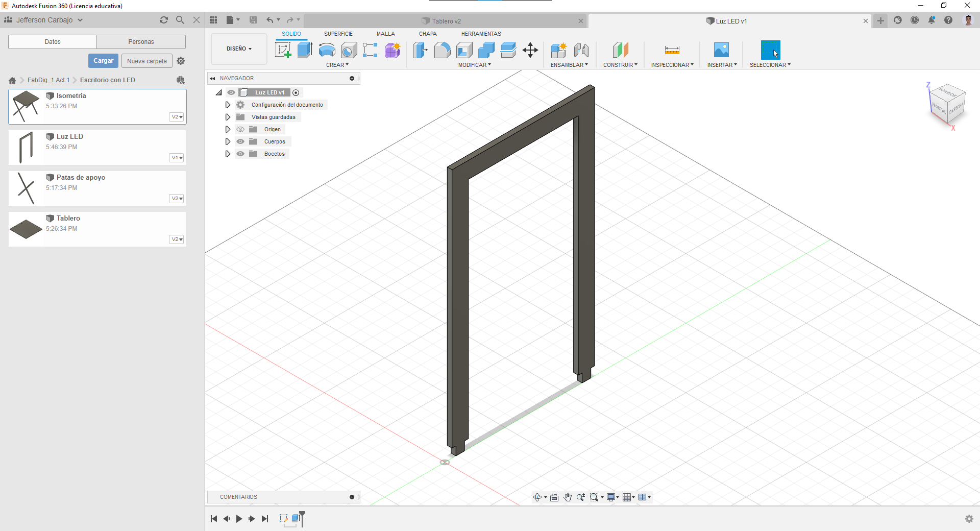This screenshot has width=980, height=531.
Task: Enable the Pan hand tool
Action: coord(568,497)
